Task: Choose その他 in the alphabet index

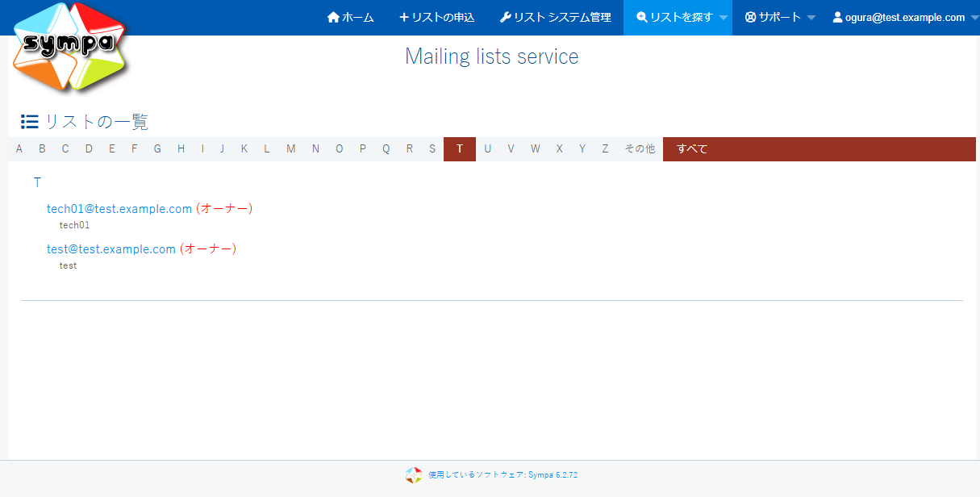Action: [x=640, y=148]
